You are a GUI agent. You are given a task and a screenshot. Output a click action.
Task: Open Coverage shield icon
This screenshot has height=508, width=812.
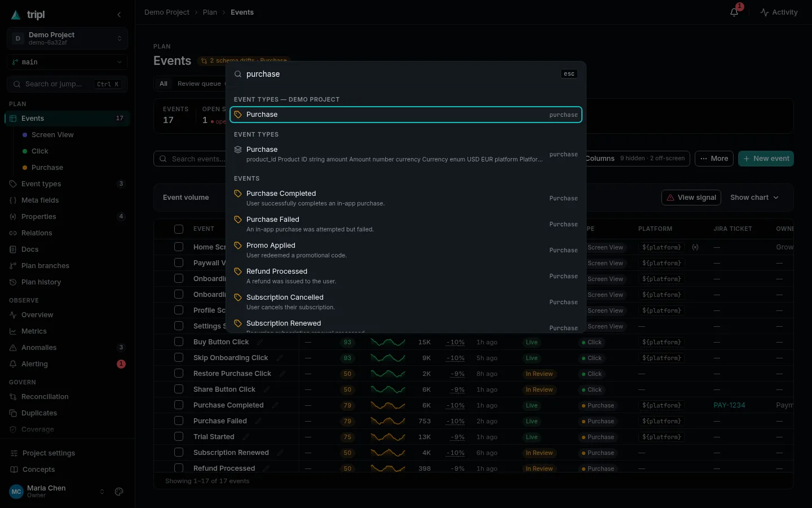pos(13,430)
